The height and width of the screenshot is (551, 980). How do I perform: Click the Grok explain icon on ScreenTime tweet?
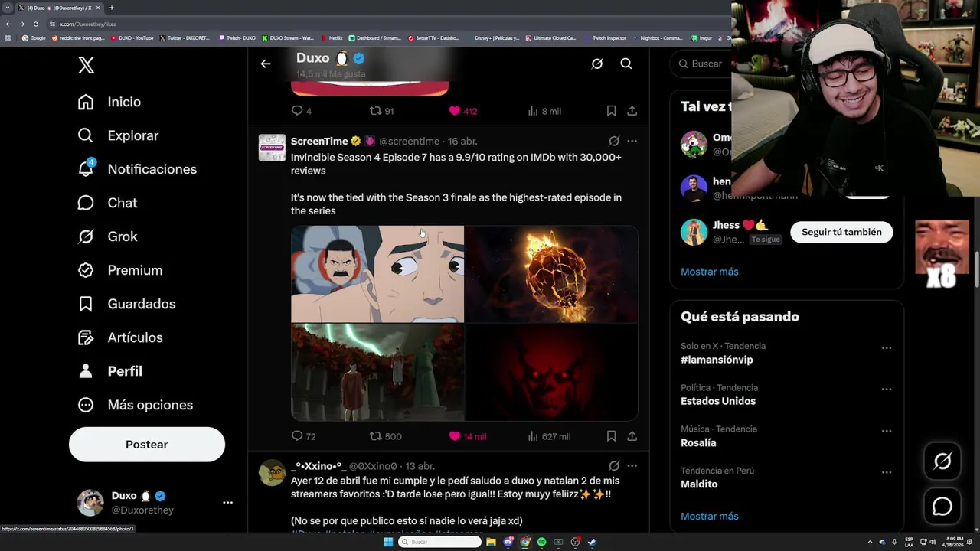click(x=614, y=141)
